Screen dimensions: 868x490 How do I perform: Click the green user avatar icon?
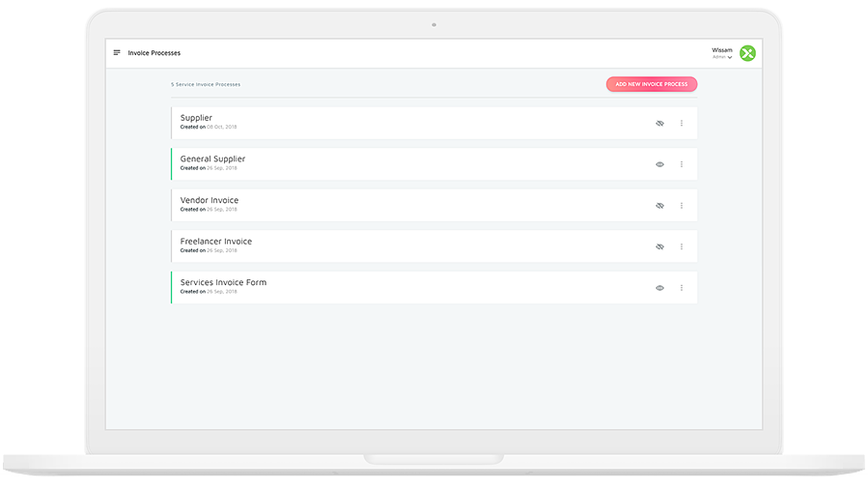click(x=747, y=53)
